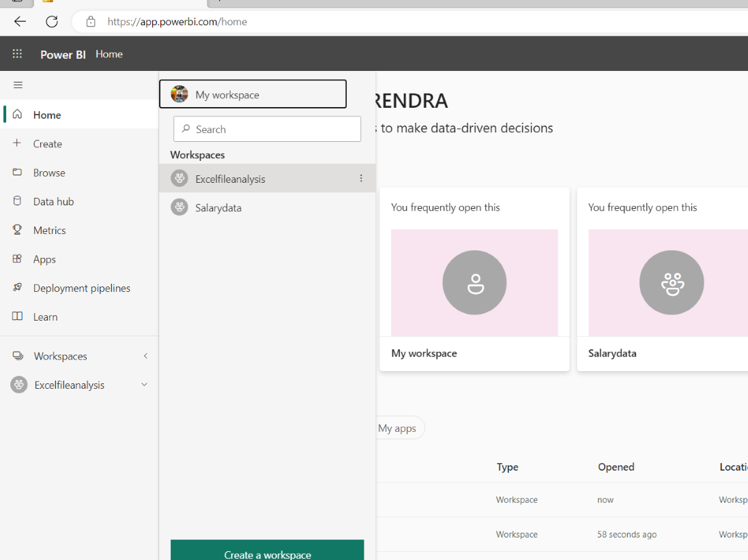Click the Workspaces stacked-screens icon
Screen dimensions: 748x560
coord(18,355)
